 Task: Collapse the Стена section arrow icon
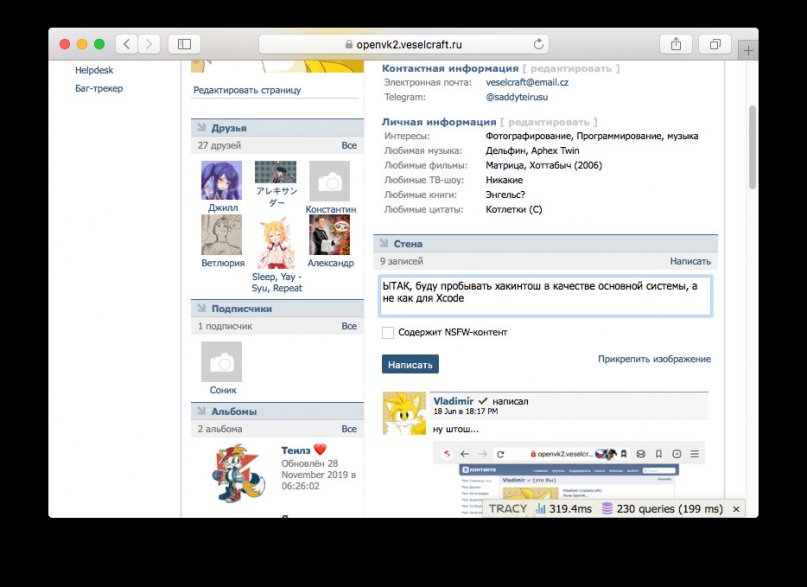pyautogui.click(x=383, y=243)
